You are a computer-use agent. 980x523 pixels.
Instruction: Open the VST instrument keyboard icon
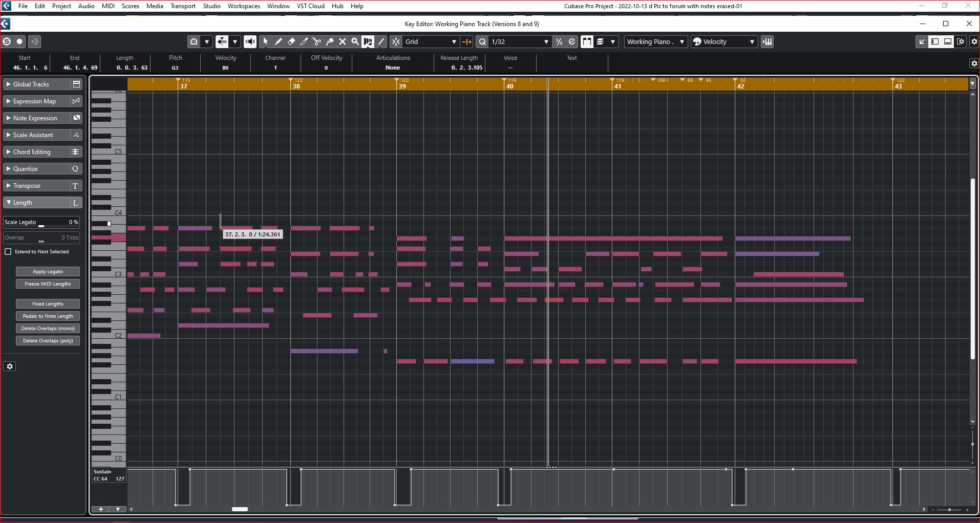pos(767,41)
